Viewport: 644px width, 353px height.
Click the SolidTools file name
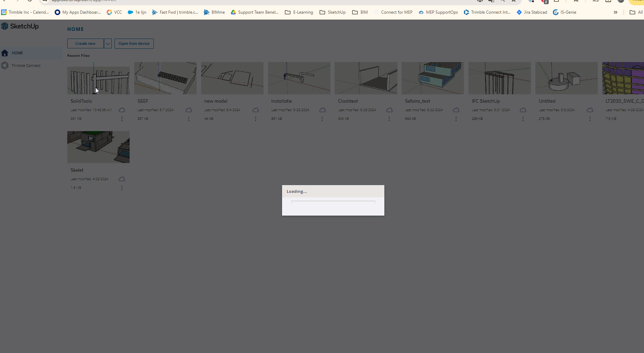(x=81, y=101)
